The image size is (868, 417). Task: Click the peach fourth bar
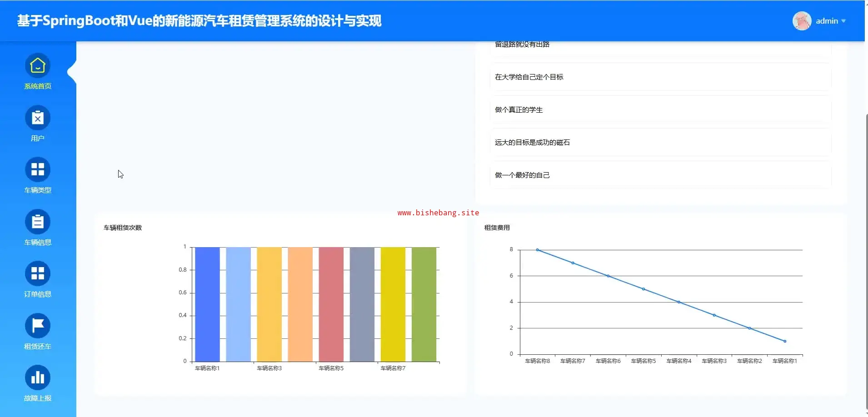click(x=300, y=304)
